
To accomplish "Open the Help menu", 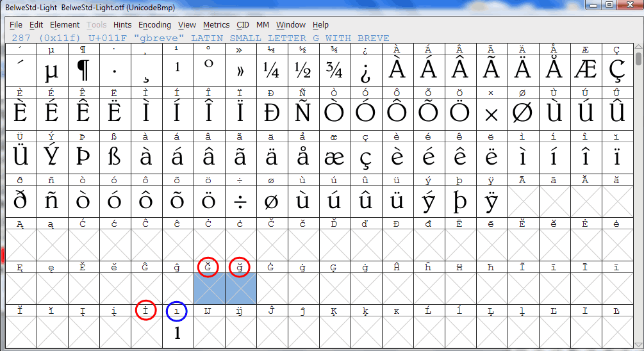I will pyautogui.click(x=320, y=25).
